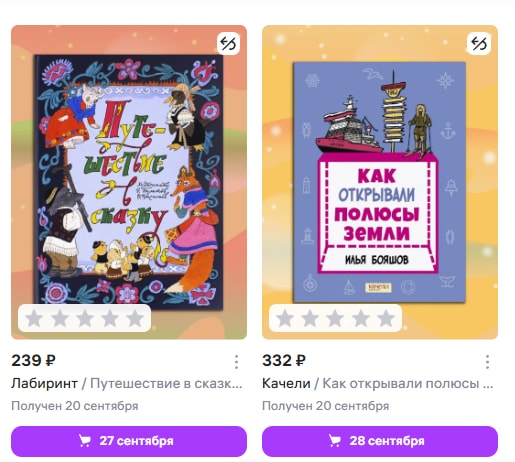515x462 pixels.
Task: Click the compare icon on Путешествие в сказку card
Action: coord(228,43)
